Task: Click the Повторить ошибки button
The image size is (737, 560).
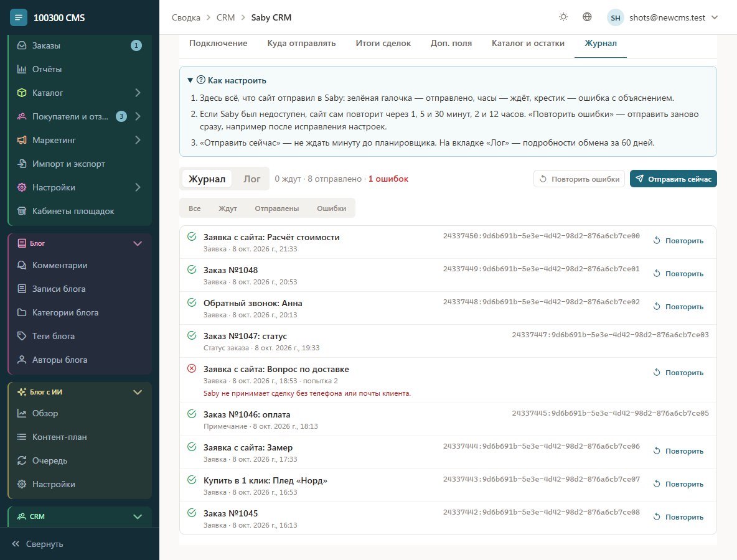Action: click(x=579, y=179)
